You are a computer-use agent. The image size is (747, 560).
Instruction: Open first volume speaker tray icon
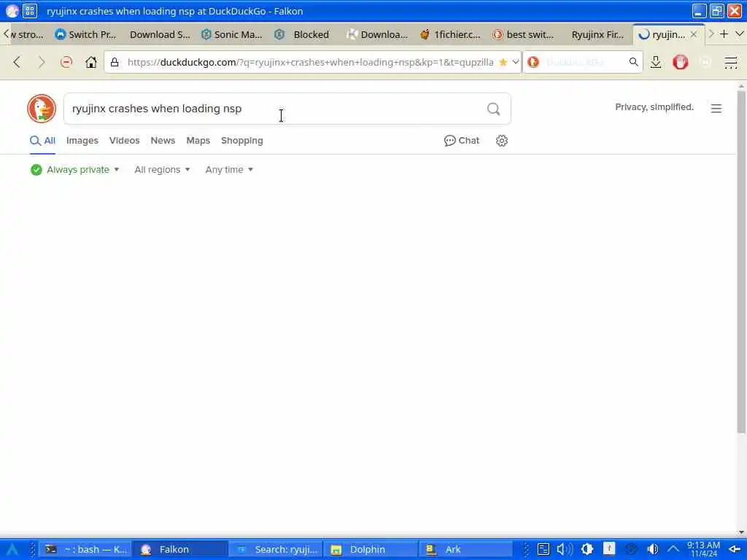[565, 550]
